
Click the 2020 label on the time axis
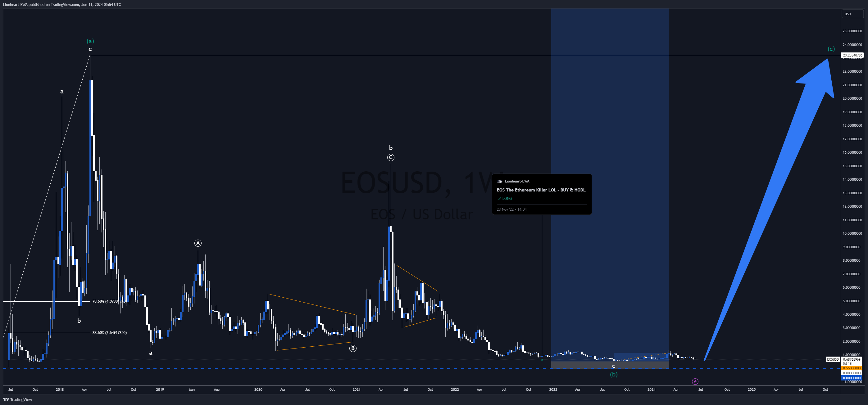[x=258, y=389]
